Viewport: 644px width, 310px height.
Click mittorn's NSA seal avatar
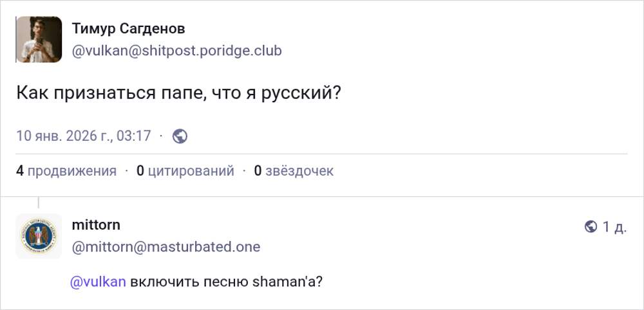(x=39, y=236)
